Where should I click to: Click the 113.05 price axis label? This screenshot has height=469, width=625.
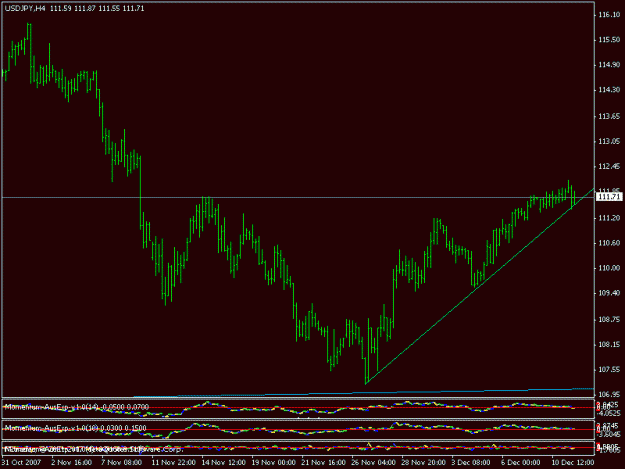609,141
